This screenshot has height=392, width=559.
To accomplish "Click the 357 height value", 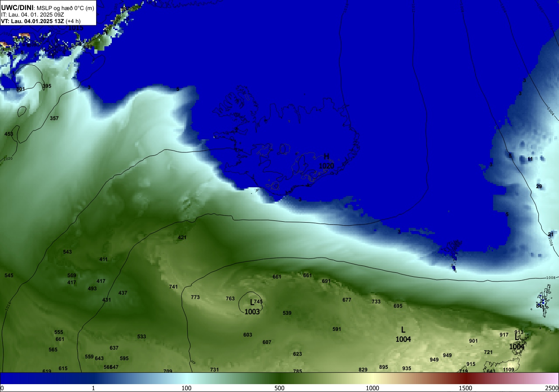I will 54,118.
